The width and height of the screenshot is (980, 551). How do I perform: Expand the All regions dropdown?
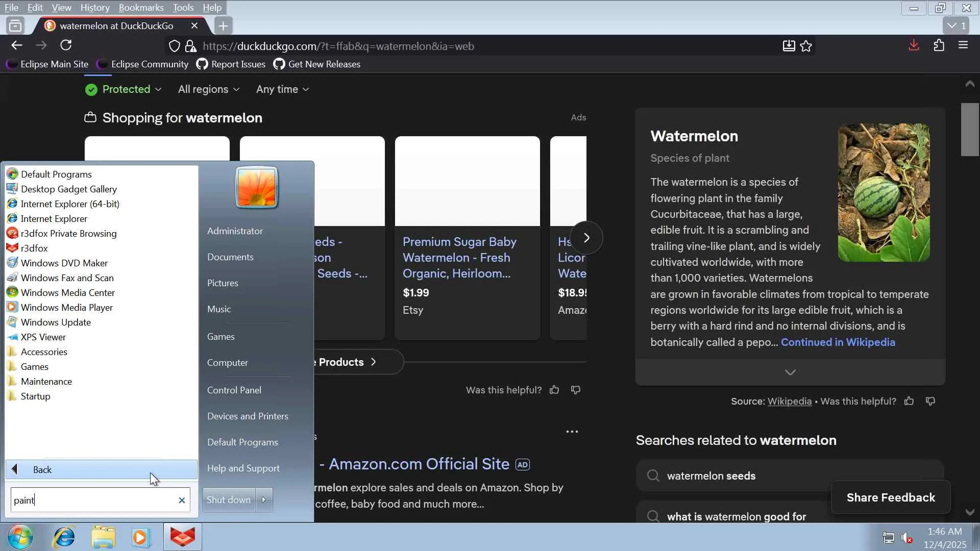208,89
